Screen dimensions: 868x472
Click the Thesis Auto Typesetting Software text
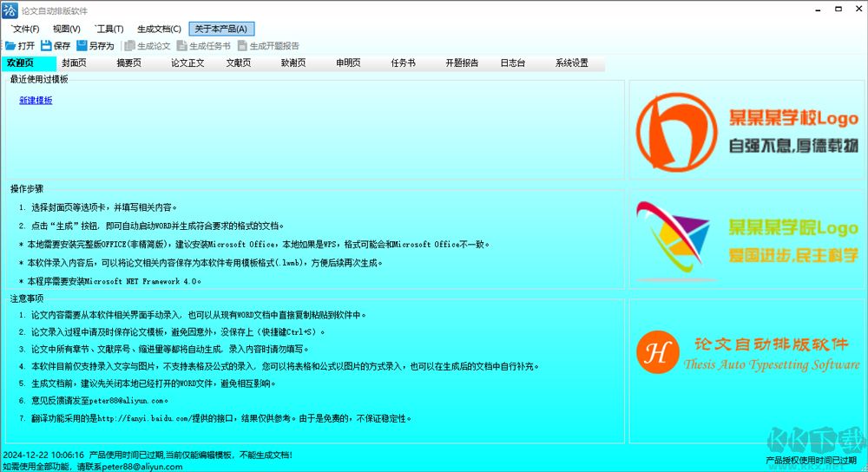772,364
